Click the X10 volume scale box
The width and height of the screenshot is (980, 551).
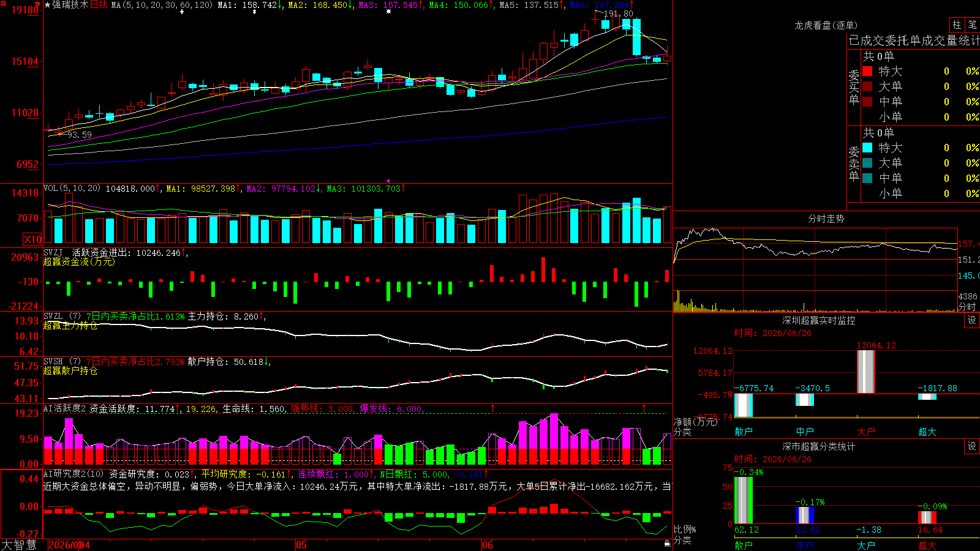pos(32,239)
